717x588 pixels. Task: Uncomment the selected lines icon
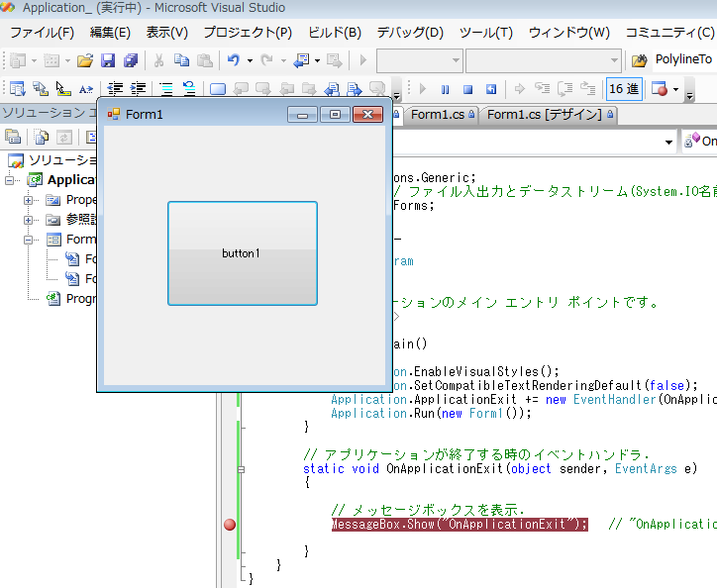pos(189,89)
